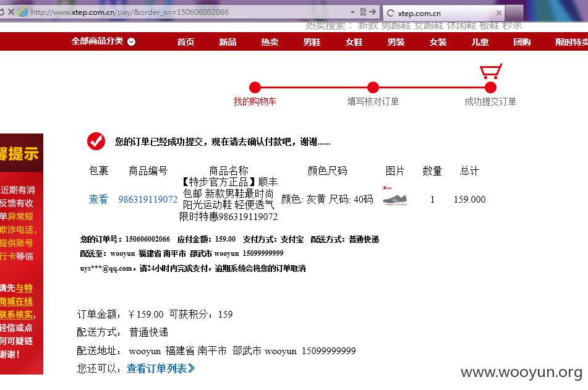Click the 配送方式: 普通快递 summary line
This screenshot has height=390, width=588.
pos(122,332)
